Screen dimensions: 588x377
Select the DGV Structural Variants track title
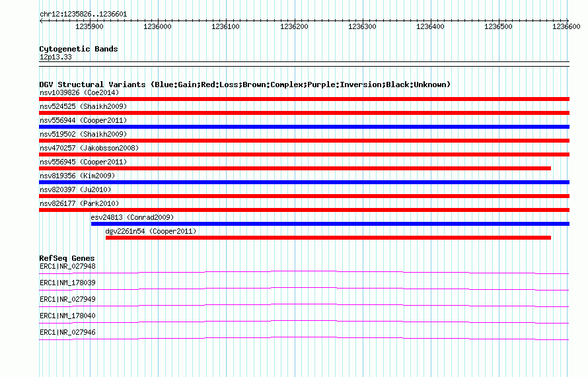[x=244, y=85]
